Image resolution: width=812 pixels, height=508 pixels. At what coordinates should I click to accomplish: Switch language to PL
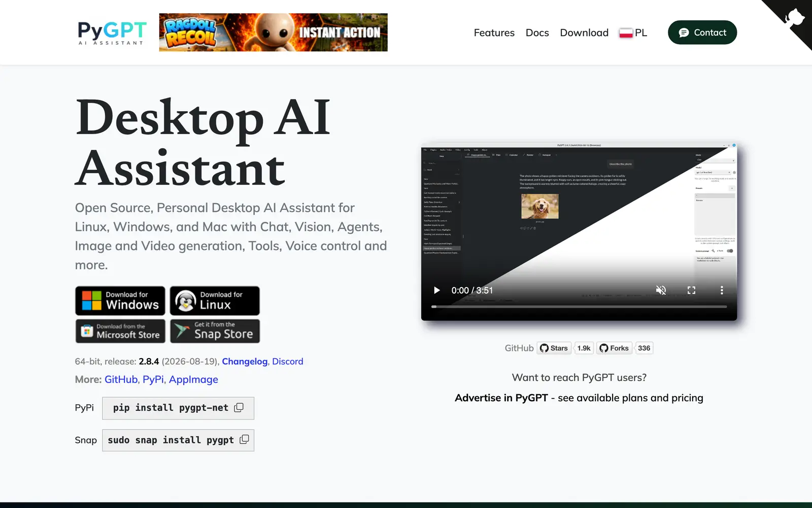[x=633, y=33]
